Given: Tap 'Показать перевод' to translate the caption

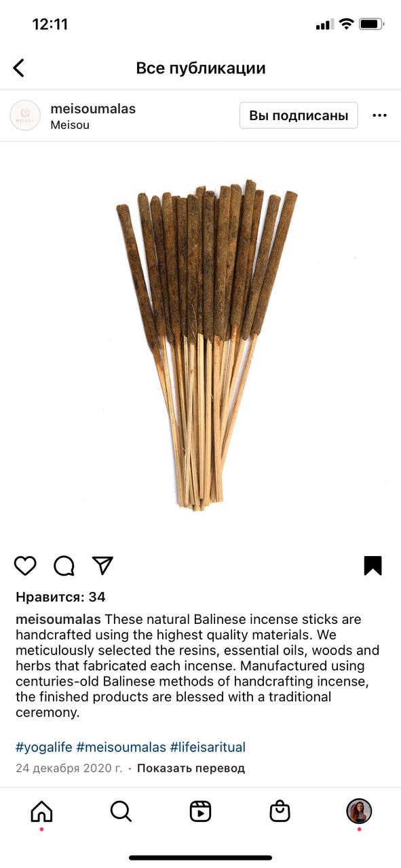Looking at the screenshot, I should tap(191, 768).
